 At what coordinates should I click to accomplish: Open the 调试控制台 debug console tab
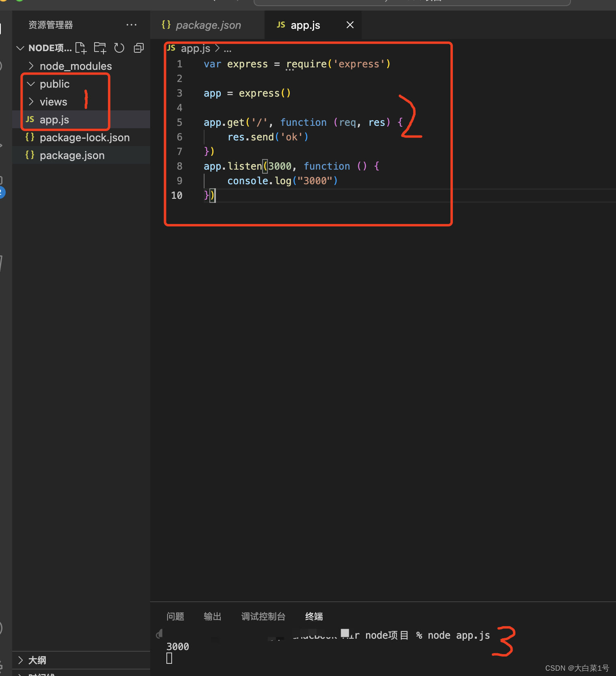263,617
